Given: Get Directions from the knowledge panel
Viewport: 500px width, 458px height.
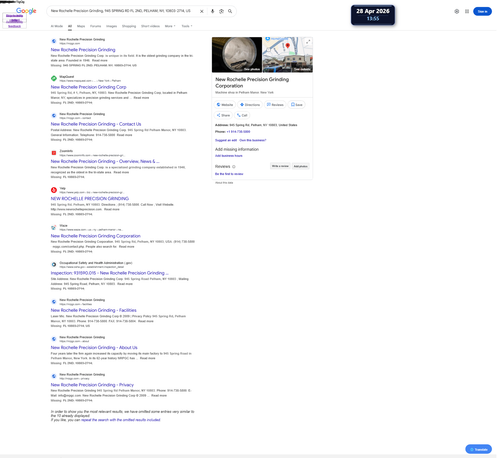Looking at the screenshot, I should 250,105.
